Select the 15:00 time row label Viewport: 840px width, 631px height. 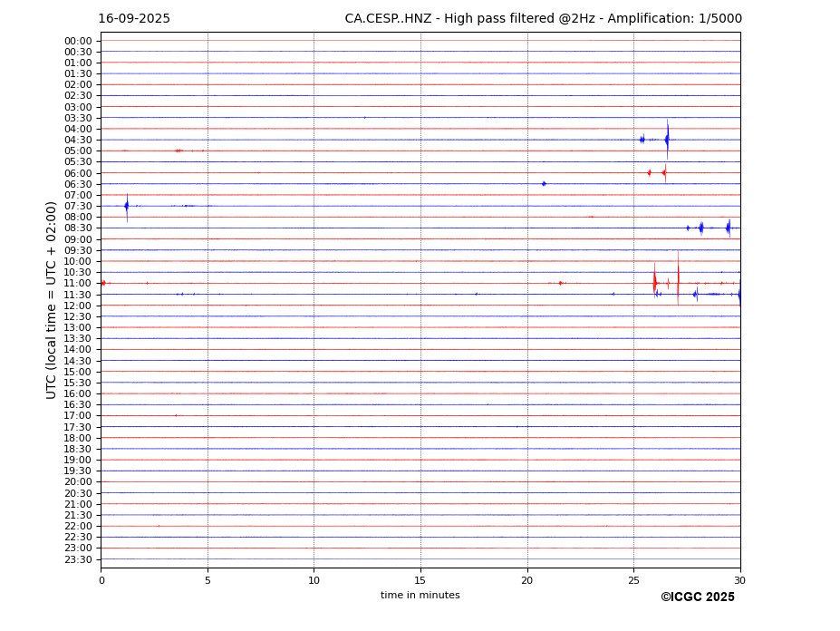click(x=78, y=372)
